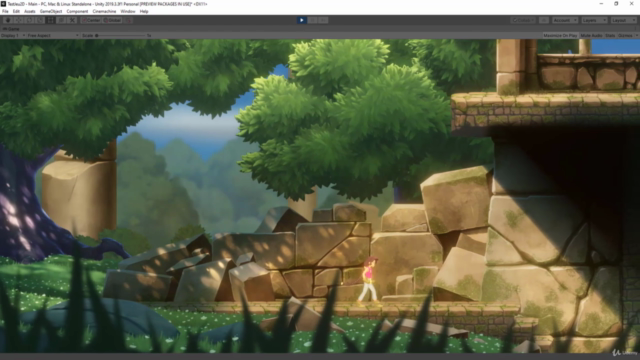The width and height of the screenshot is (640, 360).
Task: Select the Rotate tool in toolbar
Action: coord(29,20)
